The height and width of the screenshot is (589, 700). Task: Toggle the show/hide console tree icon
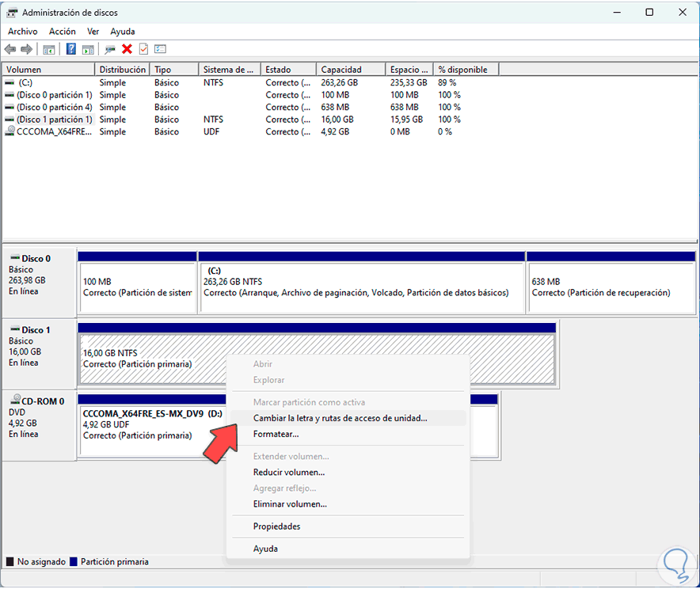pos(48,49)
